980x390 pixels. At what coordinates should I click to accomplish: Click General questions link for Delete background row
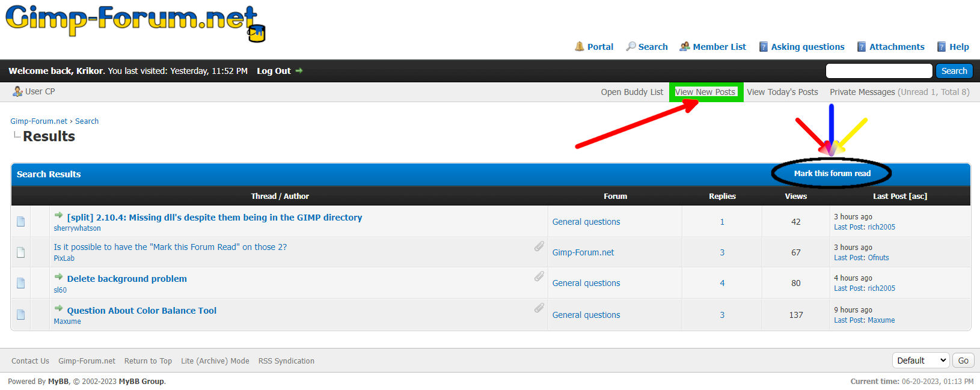[x=586, y=283]
